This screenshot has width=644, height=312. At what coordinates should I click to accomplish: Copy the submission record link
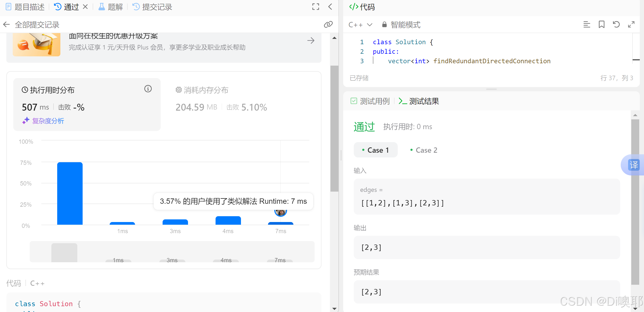pyautogui.click(x=328, y=24)
